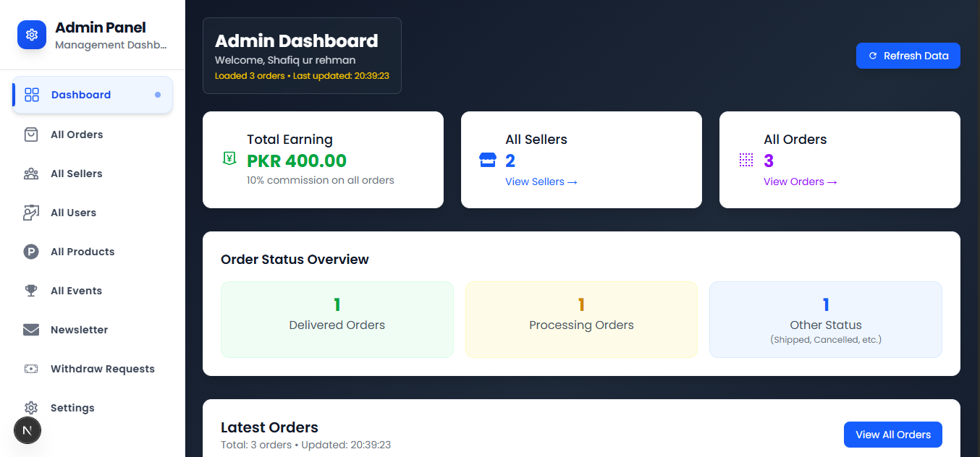Follow the View Orders link
980x457 pixels.
pos(800,181)
